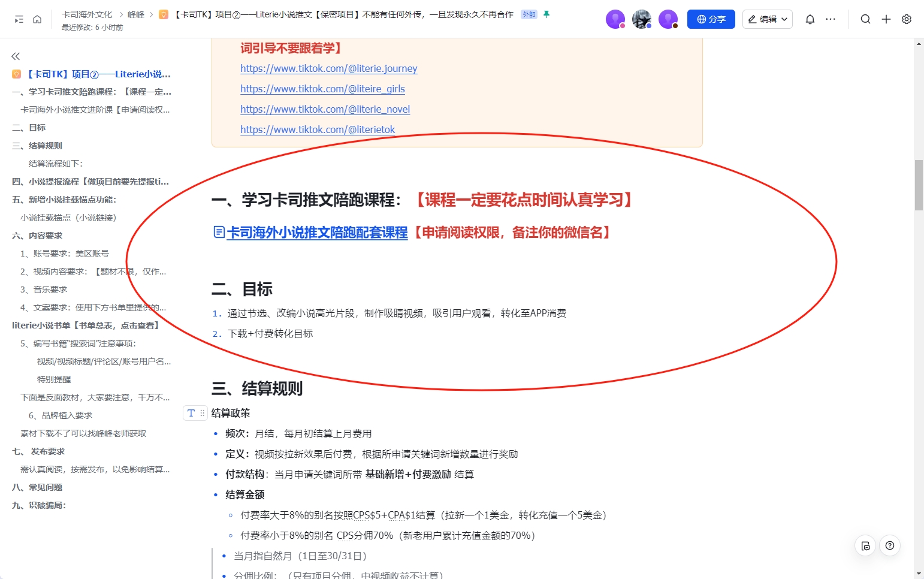Open the photo collaborator avatar
The width and height of the screenshot is (924, 579).
pos(642,19)
